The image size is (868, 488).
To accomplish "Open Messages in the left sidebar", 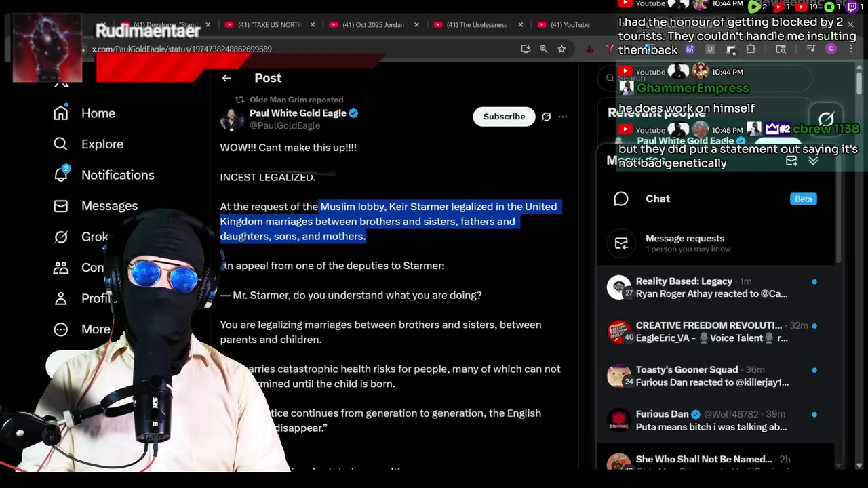I will coord(96,205).
